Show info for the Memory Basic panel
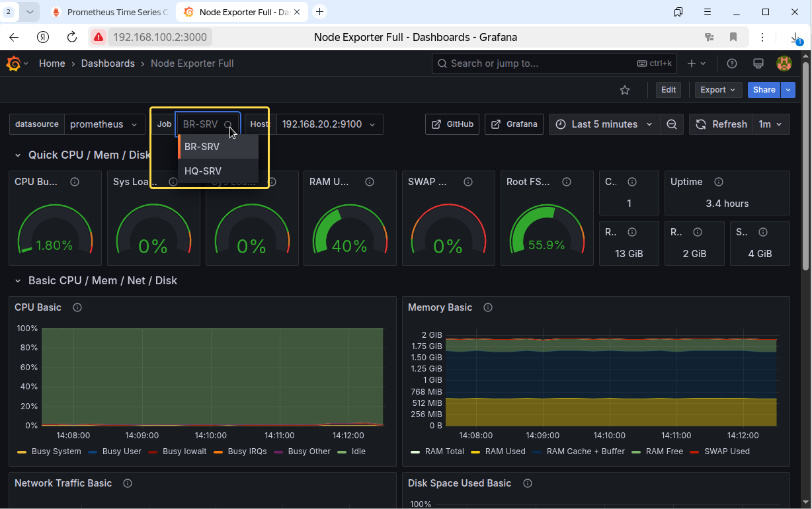Viewport: 812px width, 509px height. pyautogui.click(x=488, y=307)
